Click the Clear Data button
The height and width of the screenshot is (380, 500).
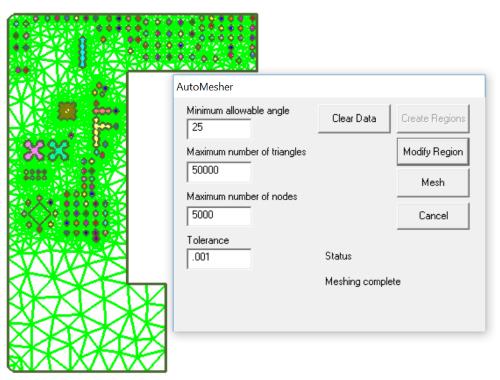354,119
